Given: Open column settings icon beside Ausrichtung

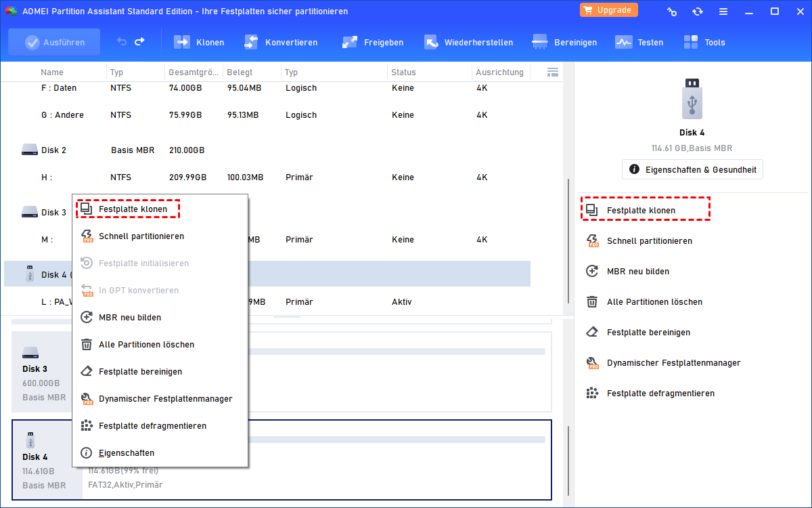Looking at the screenshot, I should pos(552,72).
